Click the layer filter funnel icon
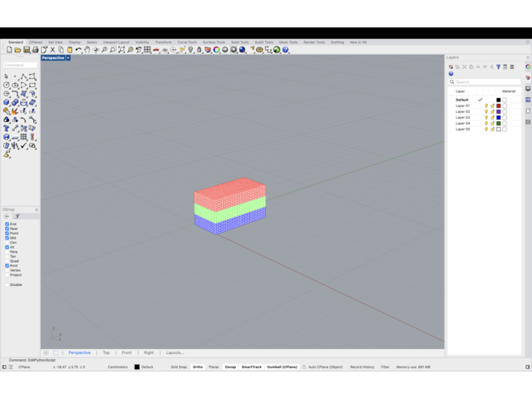The image size is (532, 399). (x=498, y=67)
